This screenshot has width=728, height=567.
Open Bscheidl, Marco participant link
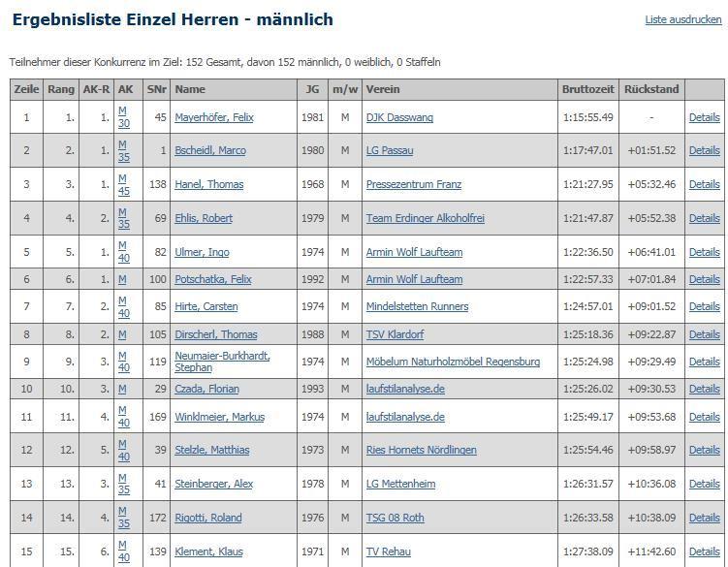[x=209, y=150]
